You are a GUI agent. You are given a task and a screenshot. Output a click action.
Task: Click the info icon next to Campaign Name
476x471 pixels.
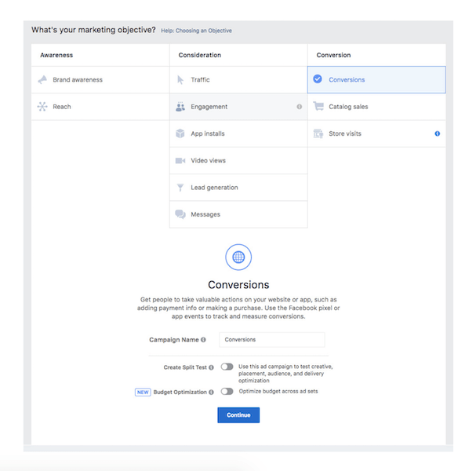click(x=204, y=340)
